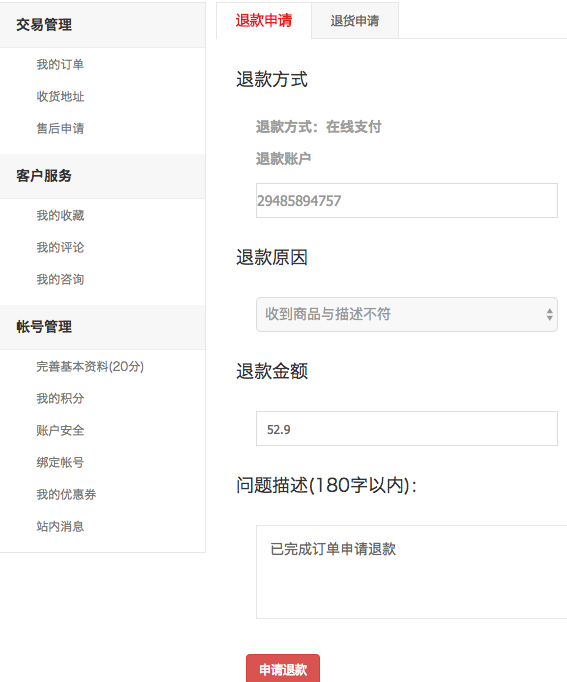Focus the 退款账户 account number field
Screen dimensions: 567x682
coord(407,201)
